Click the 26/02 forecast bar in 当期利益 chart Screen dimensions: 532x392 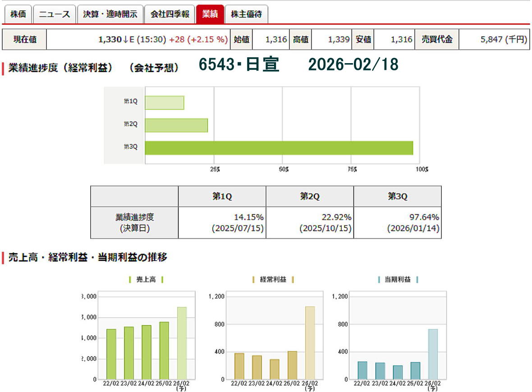point(432,354)
